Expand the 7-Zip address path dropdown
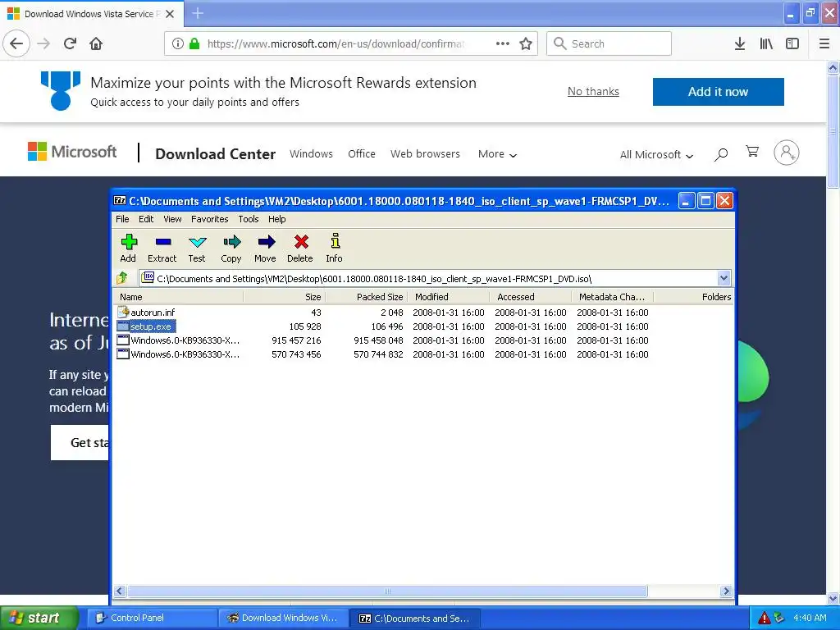This screenshot has height=630, width=840. tap(724, 278)
